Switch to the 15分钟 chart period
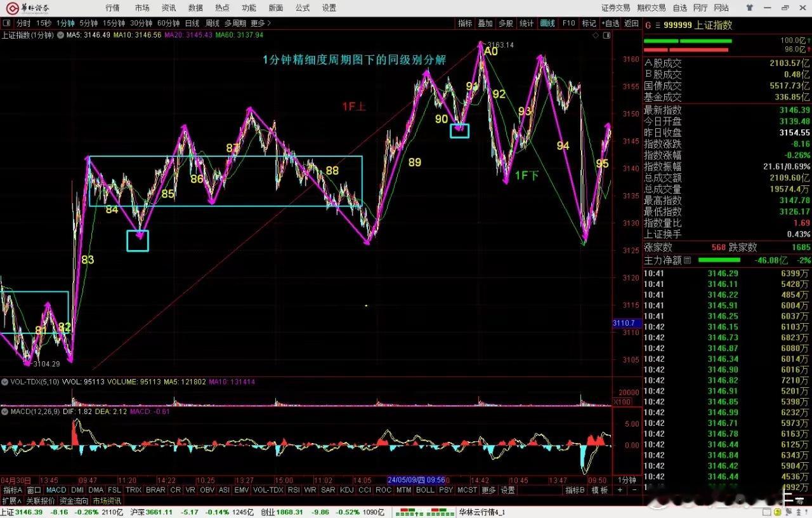 (114, 23)
